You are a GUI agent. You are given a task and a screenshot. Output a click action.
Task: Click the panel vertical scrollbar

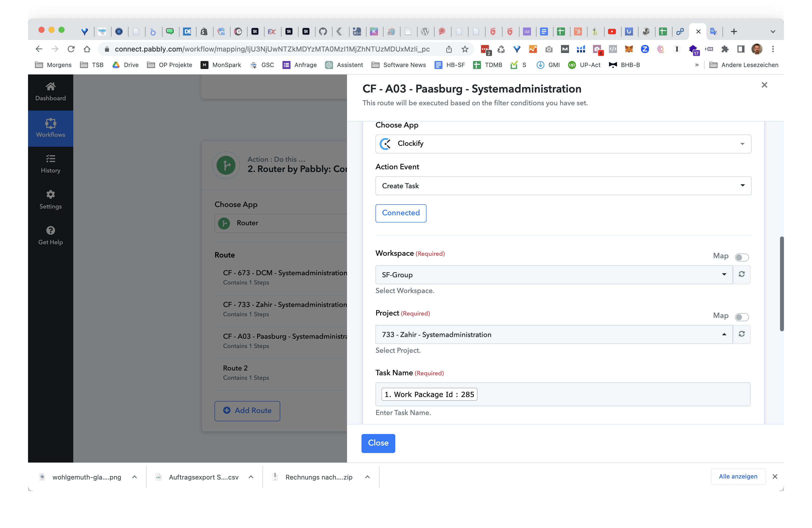coord(782,283)
